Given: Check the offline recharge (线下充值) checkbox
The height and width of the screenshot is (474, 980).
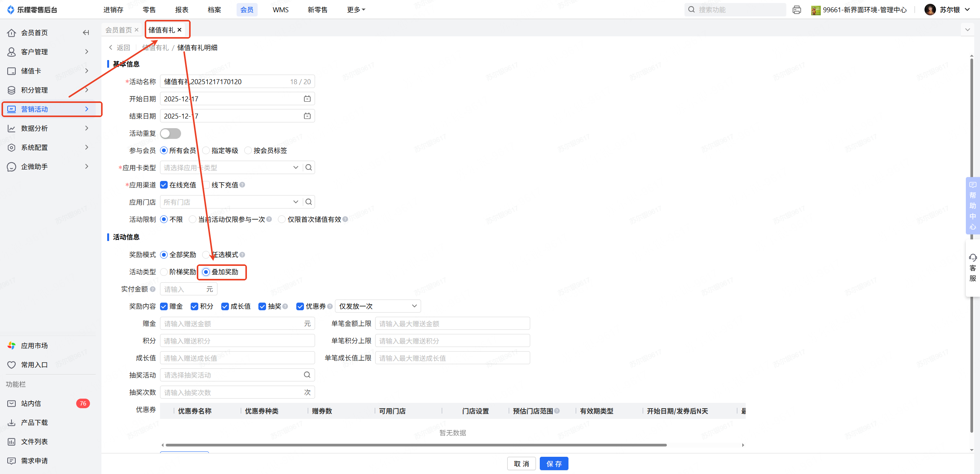Looking at the screenshot, I should click(x=206, y=185).
